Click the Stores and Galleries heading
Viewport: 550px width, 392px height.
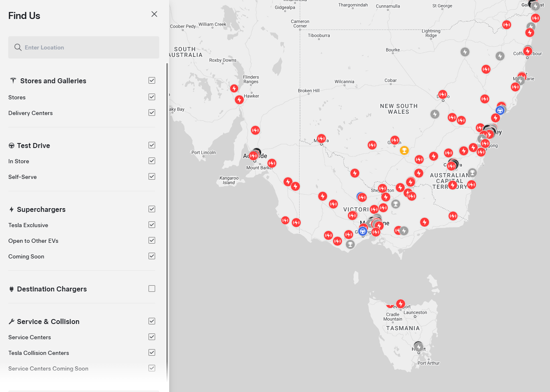click(53, 81)
